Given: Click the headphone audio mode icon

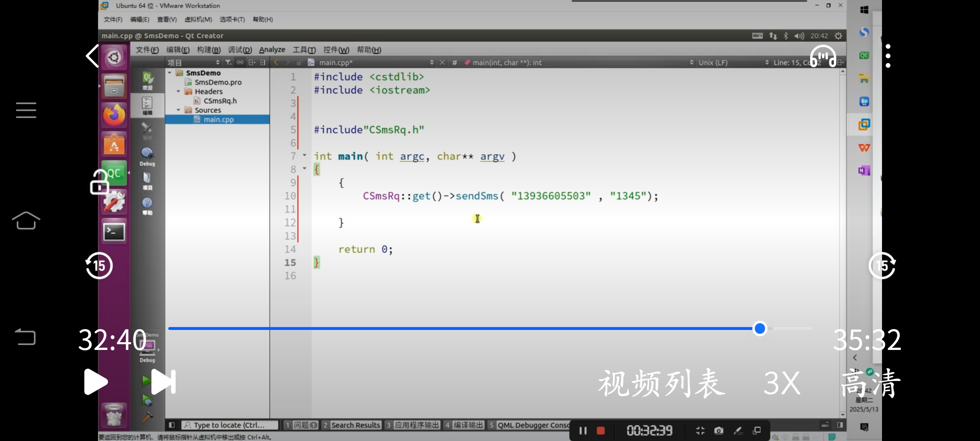Looking at the screenshot, I should click(x=822, y=56).
